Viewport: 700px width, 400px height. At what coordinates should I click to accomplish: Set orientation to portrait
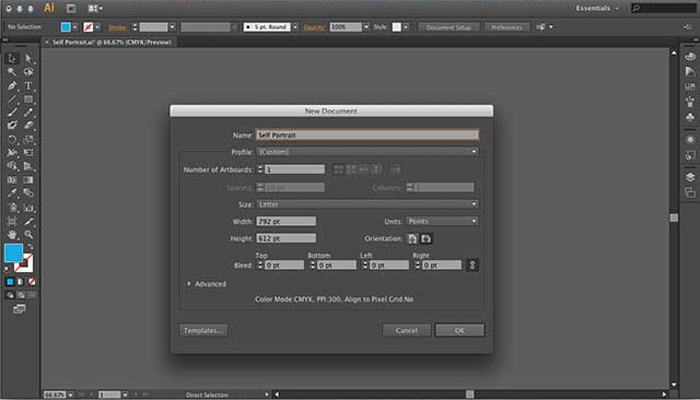coord(411,239)
